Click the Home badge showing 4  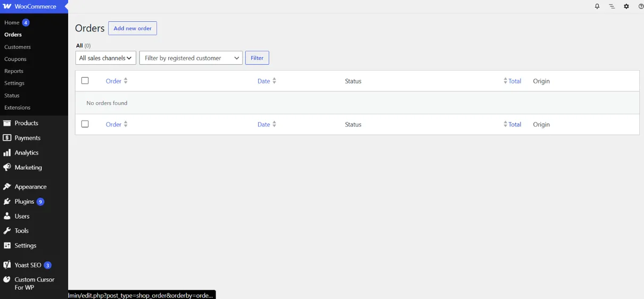pyautogui.click(x=26, y=22)
